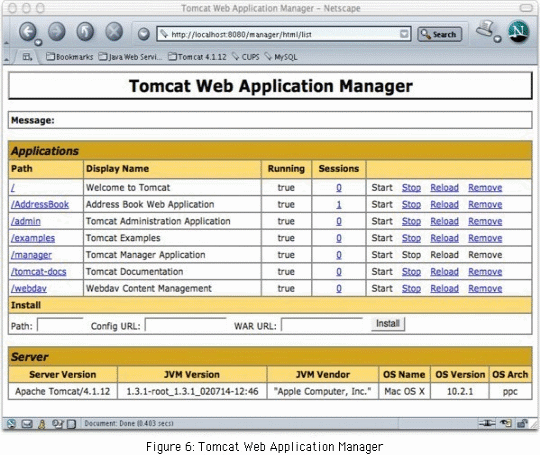Open the mail icon in status bar
The image size is (540, 455).
point(27,423)
